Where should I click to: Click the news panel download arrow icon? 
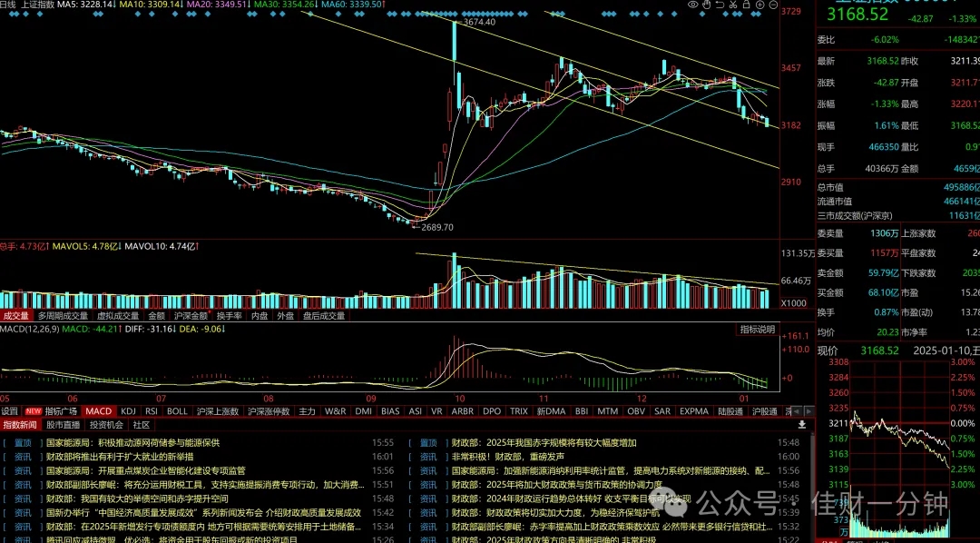[x=802, y=425]
